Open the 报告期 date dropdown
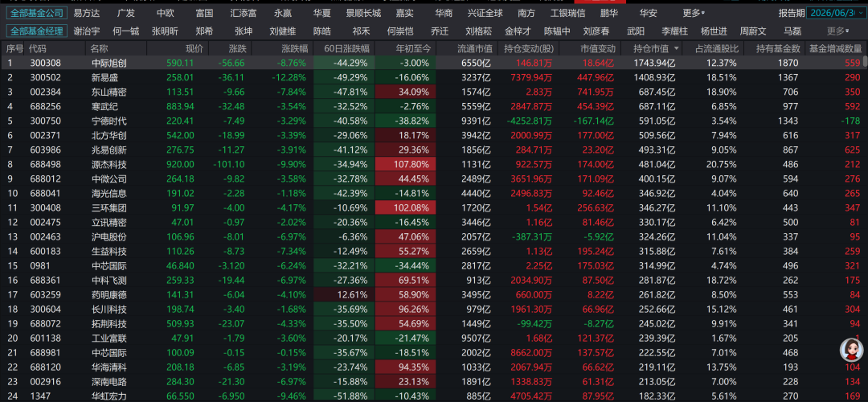Screen dimensions: 868x402 (837, 13)
